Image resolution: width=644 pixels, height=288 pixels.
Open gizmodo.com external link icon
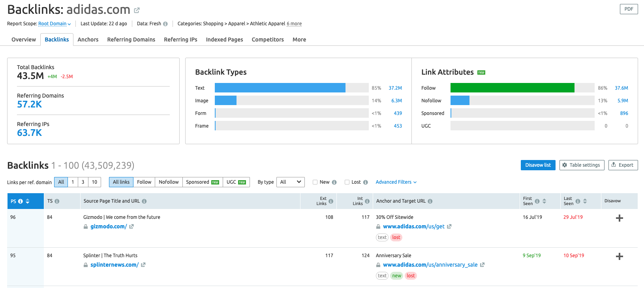(131, 227)
